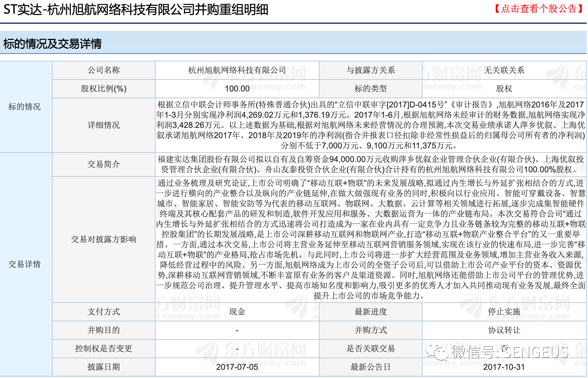Screen dimensions: 588x378
Task: Click the 并购目的 label cell
Action: (104, 330)
